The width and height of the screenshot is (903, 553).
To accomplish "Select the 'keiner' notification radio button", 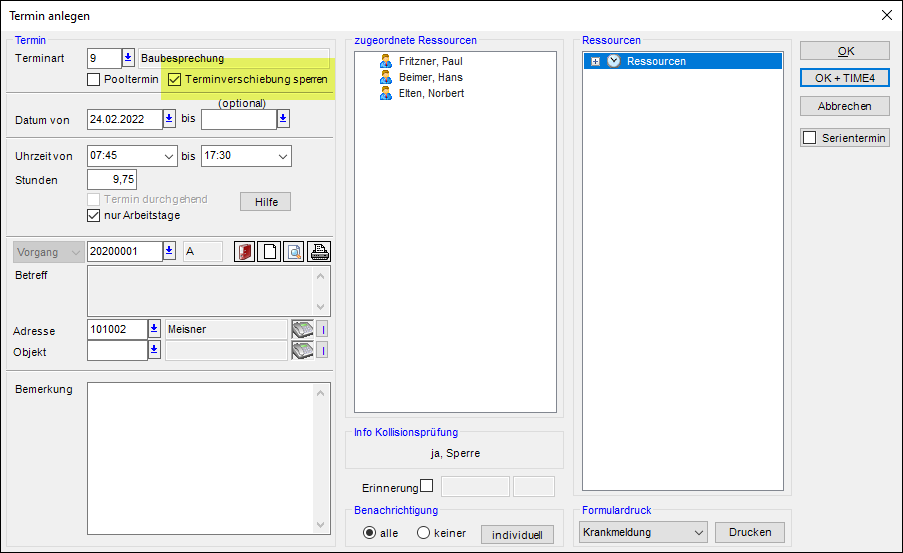I will (x=423, y=533).
